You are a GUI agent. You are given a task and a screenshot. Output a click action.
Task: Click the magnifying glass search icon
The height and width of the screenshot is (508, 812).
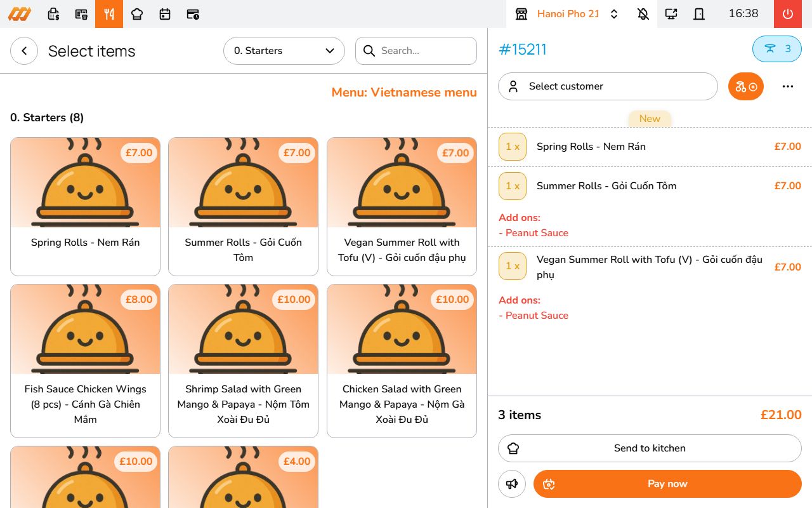[369, 51]
